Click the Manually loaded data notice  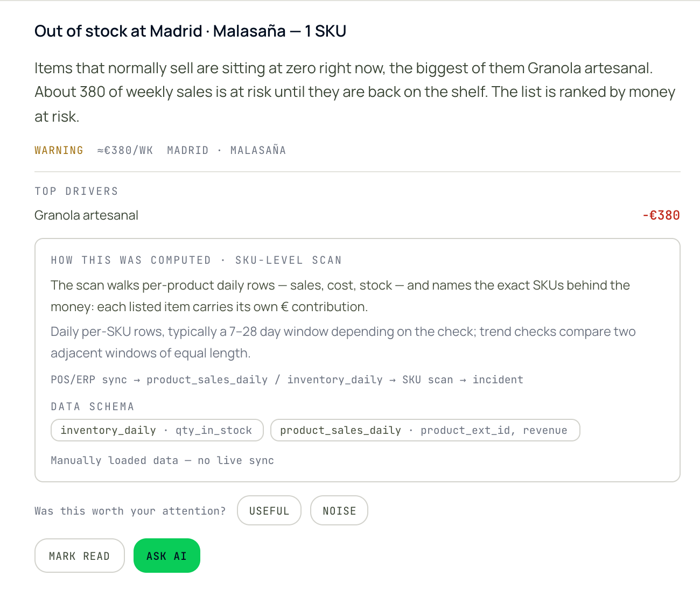163,460
